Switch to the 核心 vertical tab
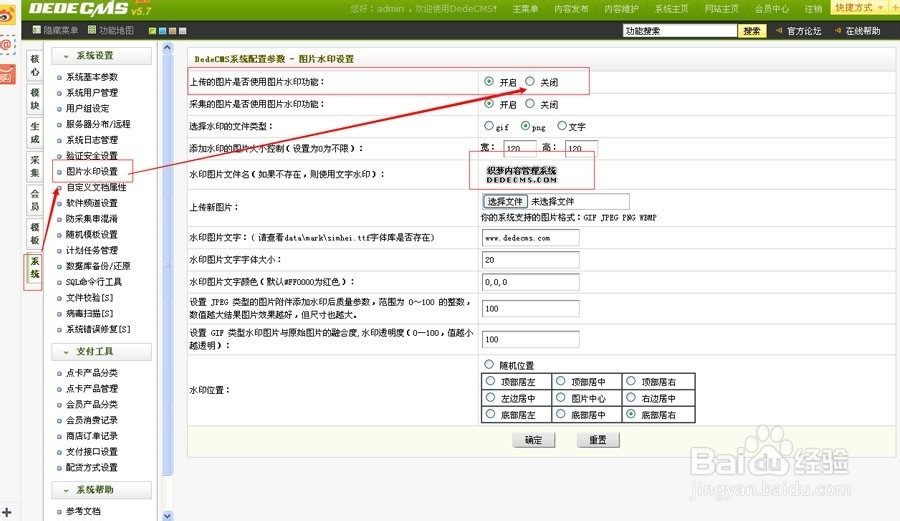This screenshot has width=900, height=521. click(x=35, y=65)
